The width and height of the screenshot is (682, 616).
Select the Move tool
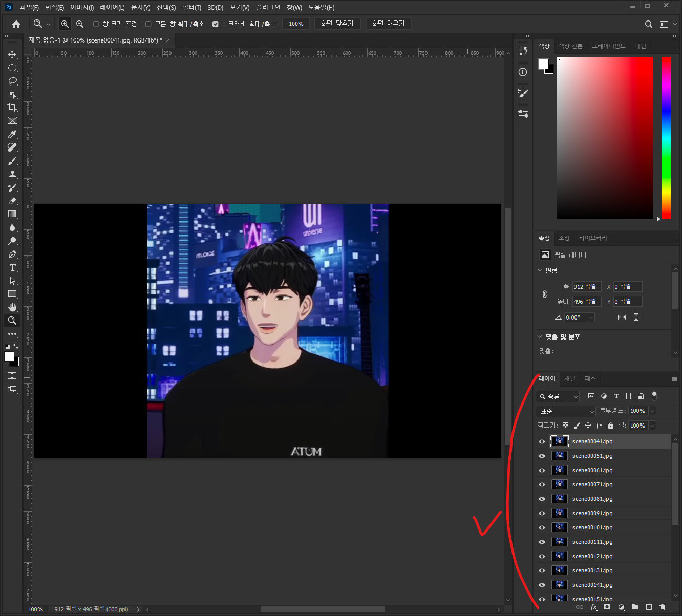coord(12,54)
